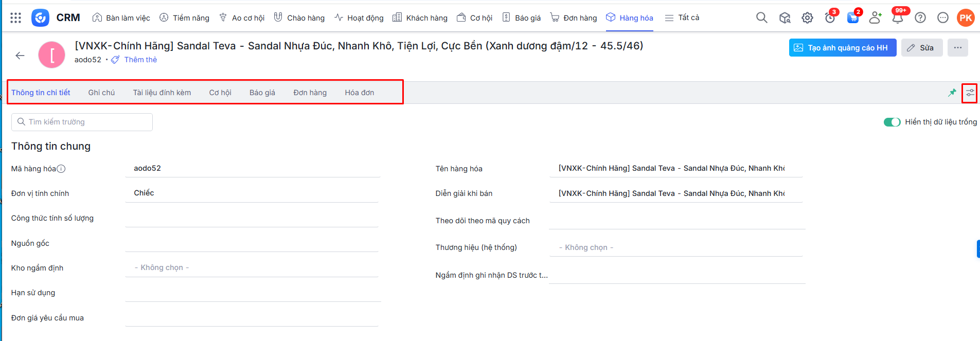
Task: Open the tab layout customization sliders icon
Action: (x=970, y=93)
